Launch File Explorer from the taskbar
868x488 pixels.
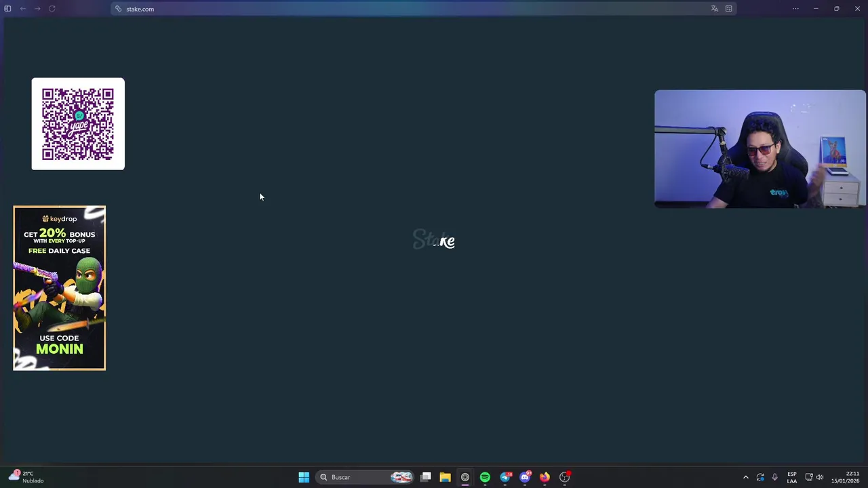click(x=445, y=477)
